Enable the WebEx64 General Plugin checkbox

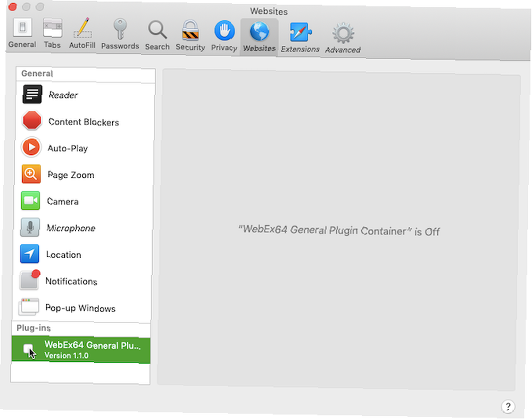pos(28,348)
